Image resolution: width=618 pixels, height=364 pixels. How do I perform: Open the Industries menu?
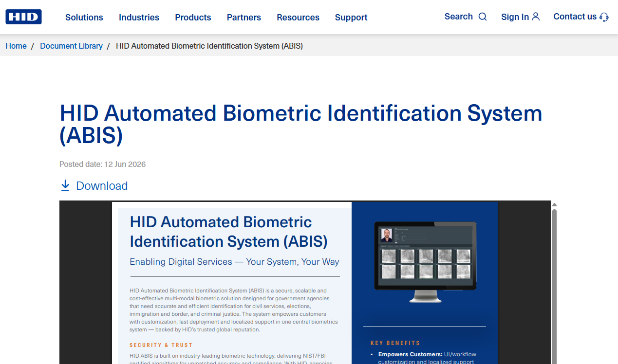(139, 18)
